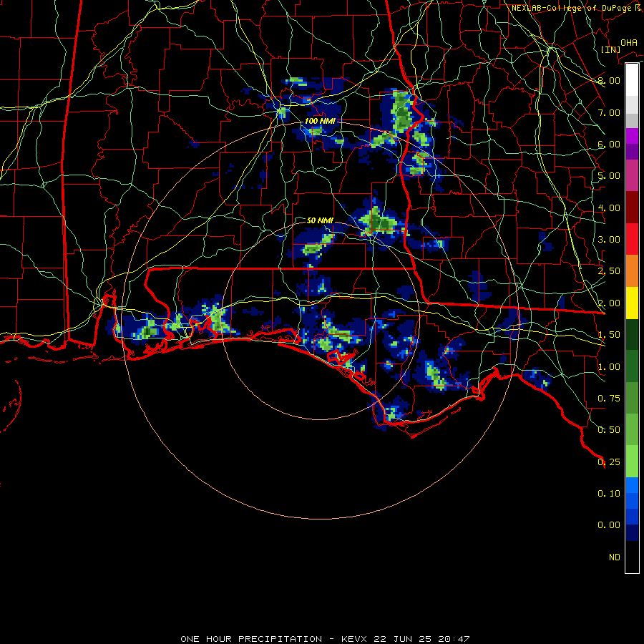
Task: Click the 0.75 legend value
Action: [x=609, y=399]
